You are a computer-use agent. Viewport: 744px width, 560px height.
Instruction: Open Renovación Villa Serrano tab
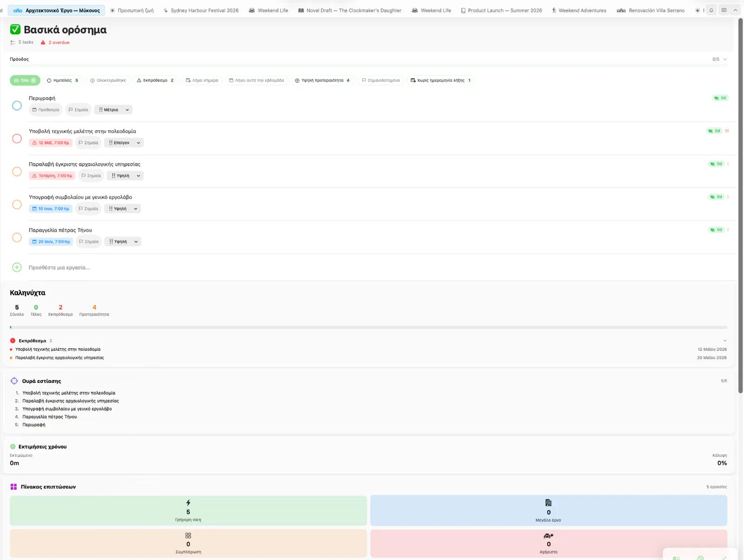click(x=651, y=10)
